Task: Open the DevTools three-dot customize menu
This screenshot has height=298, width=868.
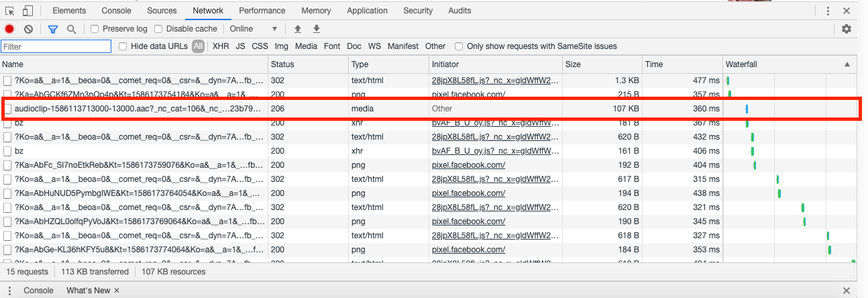Action: click(x=828, y=11)
